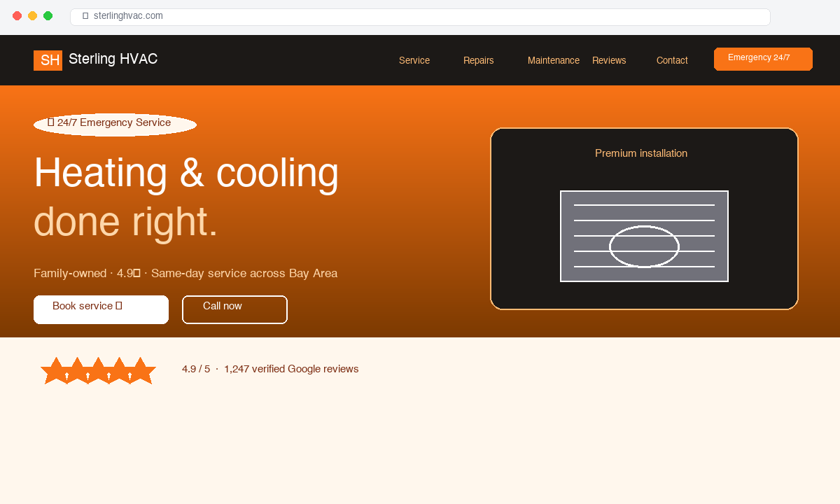Open the Sterling HVAC brand name link

(113, 59)
